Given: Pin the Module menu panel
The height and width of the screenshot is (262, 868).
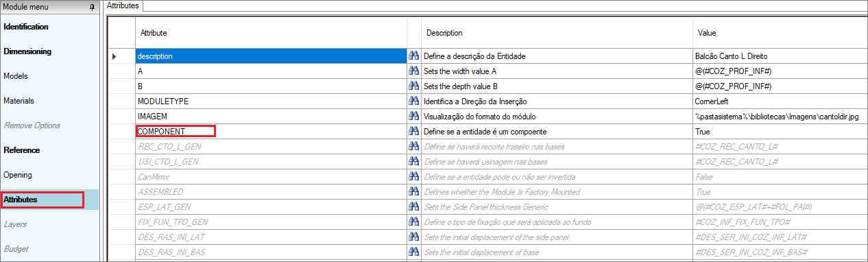Looking at the screenshot, I should (x=93, y=6).
